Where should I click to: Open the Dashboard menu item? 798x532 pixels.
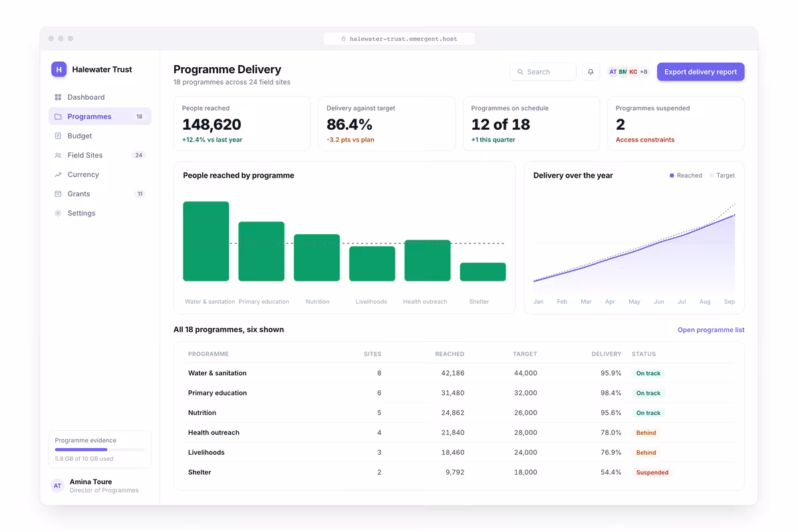(100, 97)
